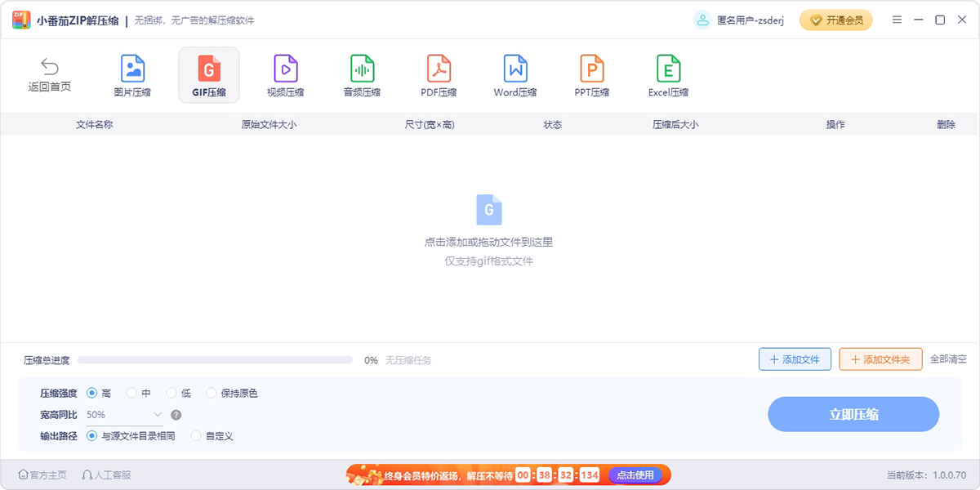
Task: Open the PDF压缩 tool
Action: 439,75
